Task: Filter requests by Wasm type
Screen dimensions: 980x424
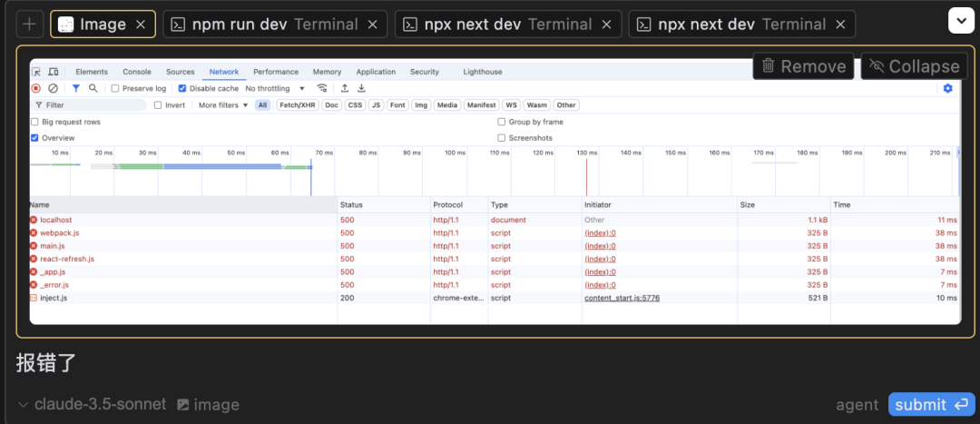Action: (537, 105)
